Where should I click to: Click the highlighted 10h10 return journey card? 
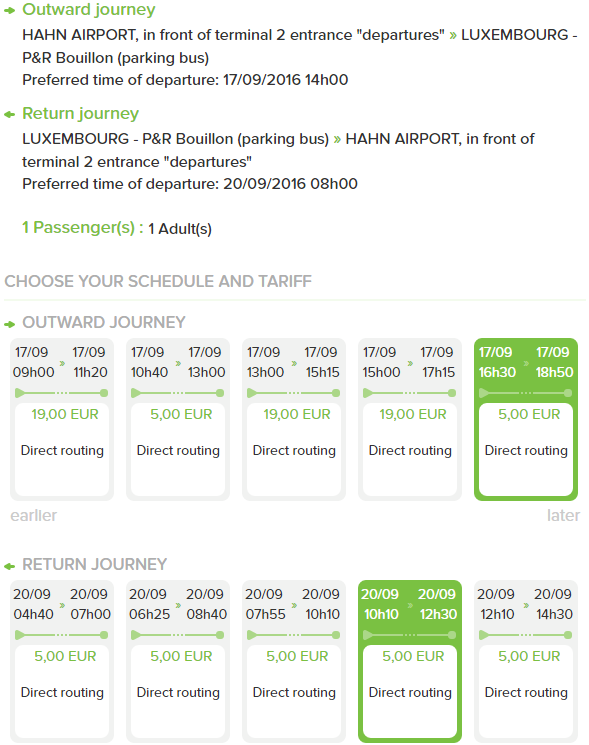pyautogui.click(x=409, y=661)
